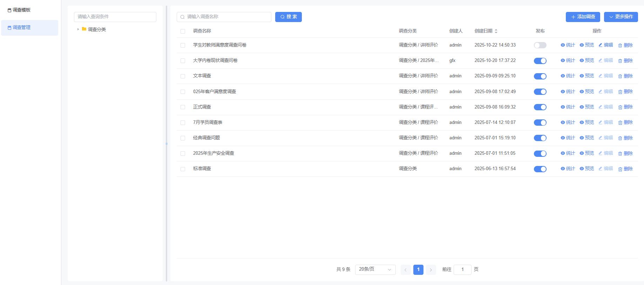Screen dimensions: 644x285
Task: Delete the 学生对教师满意度调查问卷 survey
Action: pos(625,45)
